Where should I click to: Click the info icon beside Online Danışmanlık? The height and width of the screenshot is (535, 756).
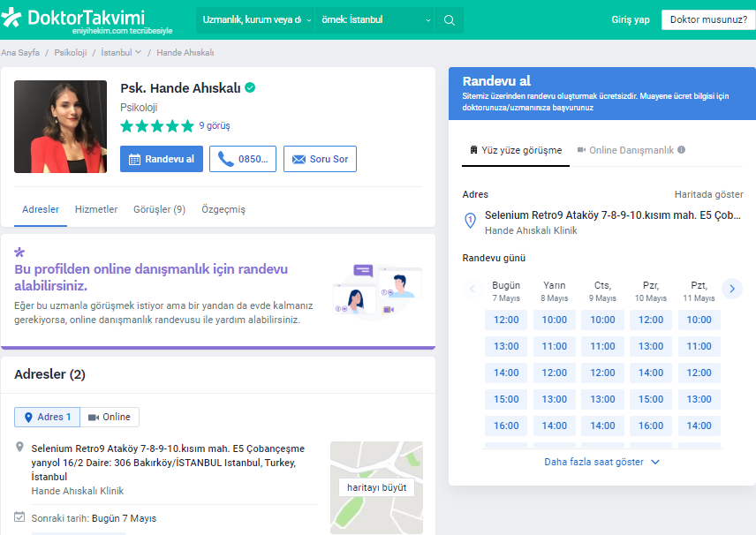(681, 150)
